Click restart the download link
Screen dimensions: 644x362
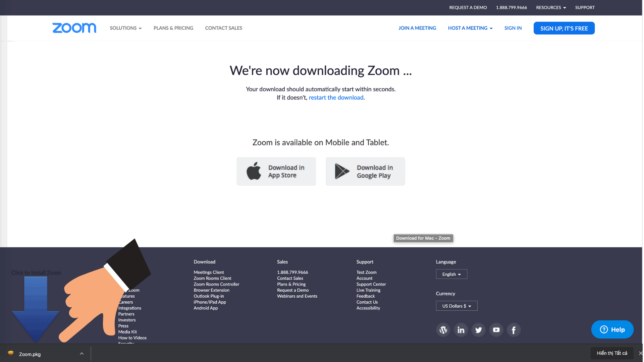pos(336,98)
